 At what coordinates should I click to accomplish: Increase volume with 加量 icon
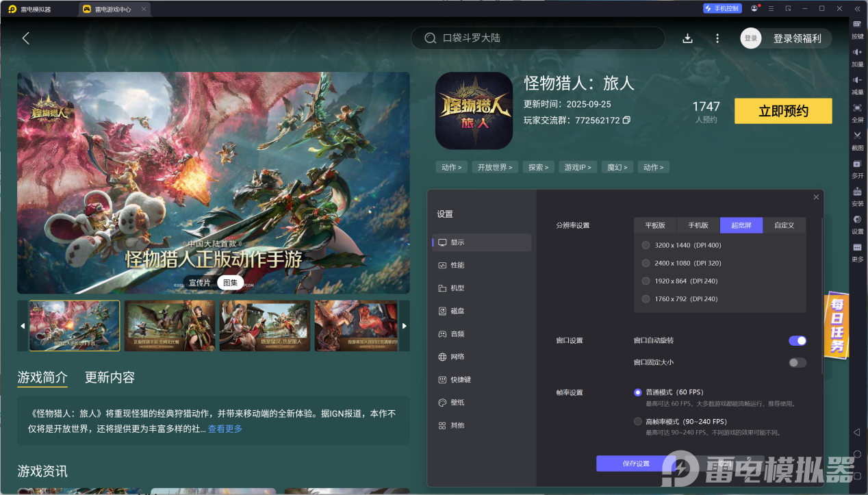[x=858, y=57]
